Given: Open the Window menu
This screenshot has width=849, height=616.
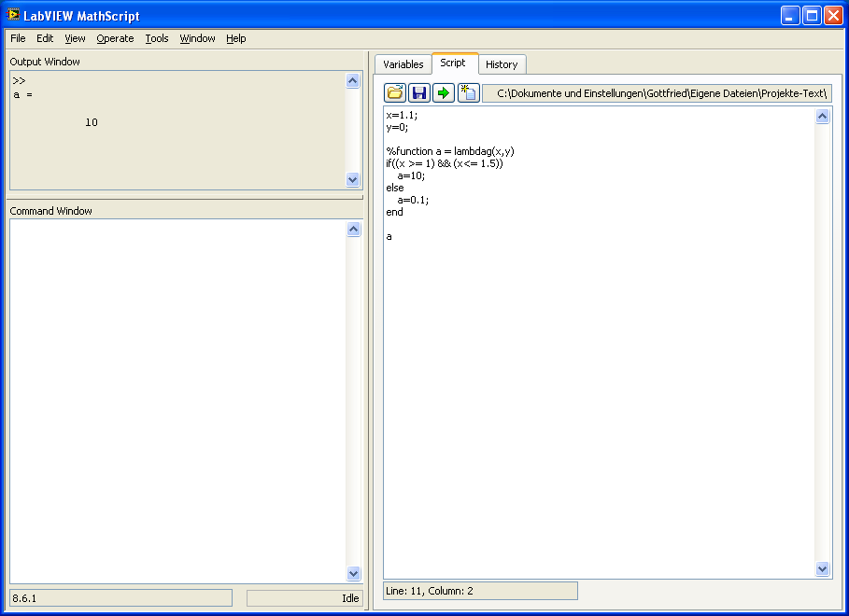Looking at the screenshot, I should click(197, 38).
